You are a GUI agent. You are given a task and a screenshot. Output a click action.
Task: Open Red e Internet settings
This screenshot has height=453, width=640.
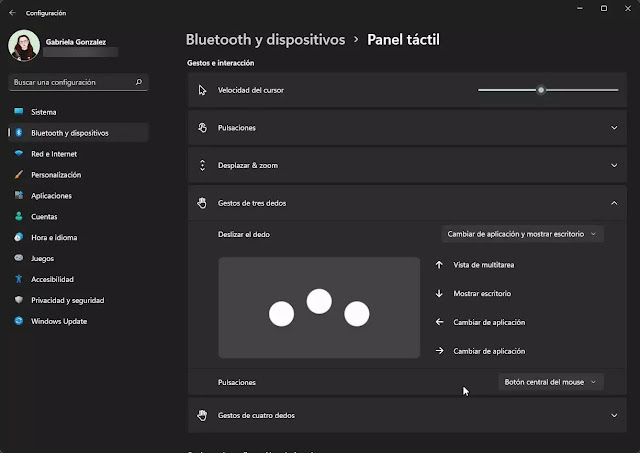(78, 154)
